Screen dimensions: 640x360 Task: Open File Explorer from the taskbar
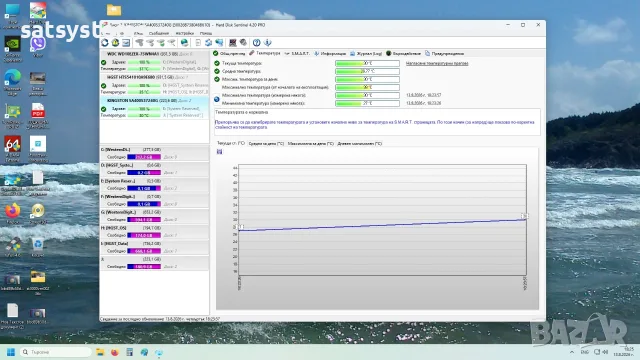click(x=100, y=352)
